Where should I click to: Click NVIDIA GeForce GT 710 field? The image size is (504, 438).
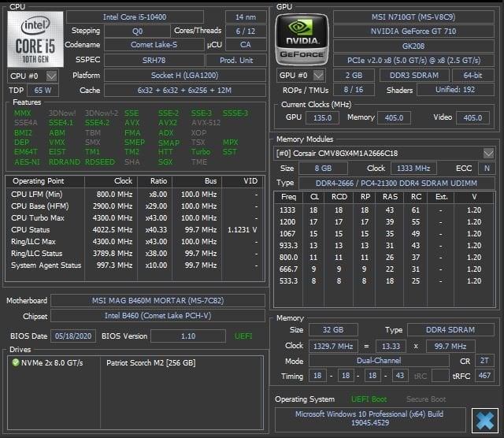(413, 32)
